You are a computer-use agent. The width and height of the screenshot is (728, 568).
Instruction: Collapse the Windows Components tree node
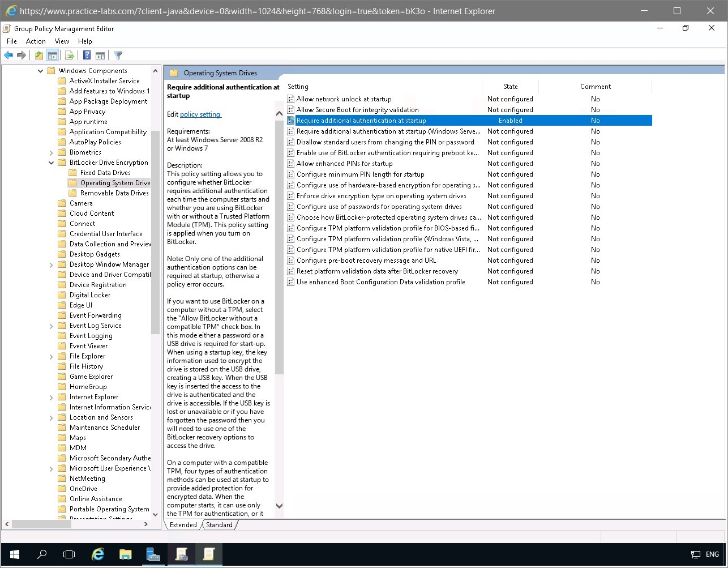pyautogui.click(x=40, y=70)
